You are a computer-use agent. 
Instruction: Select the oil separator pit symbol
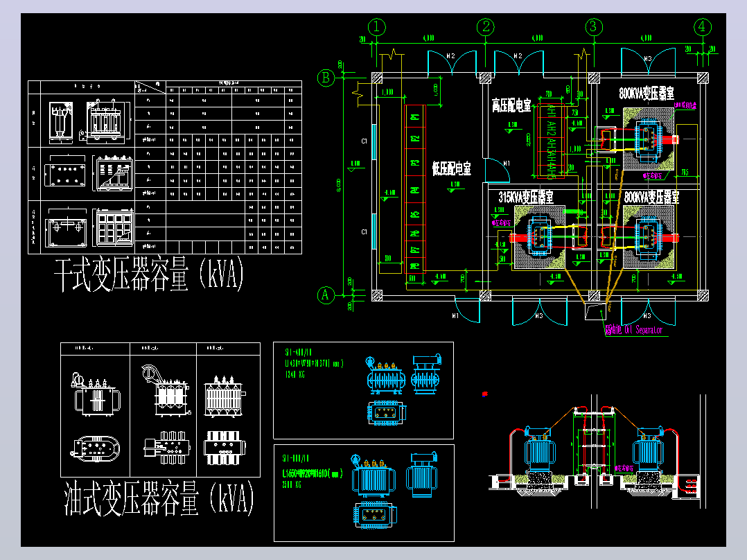595,310
